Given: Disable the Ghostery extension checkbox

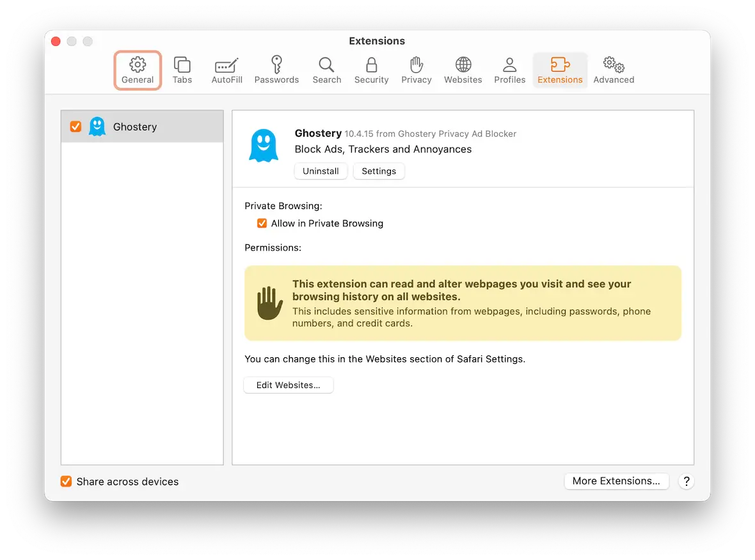Looking at the screenshot, I should pyautogui.click(x=75, y=127).
